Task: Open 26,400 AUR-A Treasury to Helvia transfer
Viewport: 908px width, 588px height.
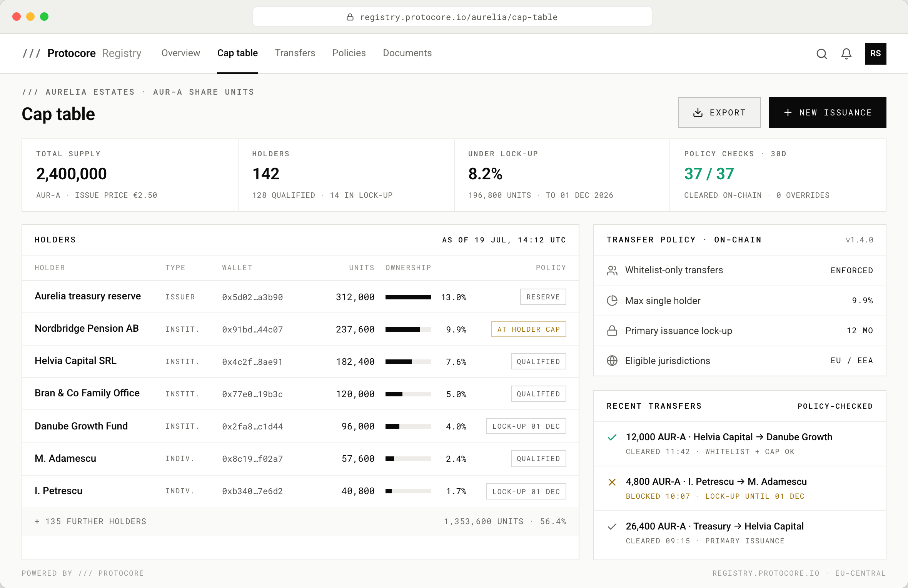Action: pos(740,533)
